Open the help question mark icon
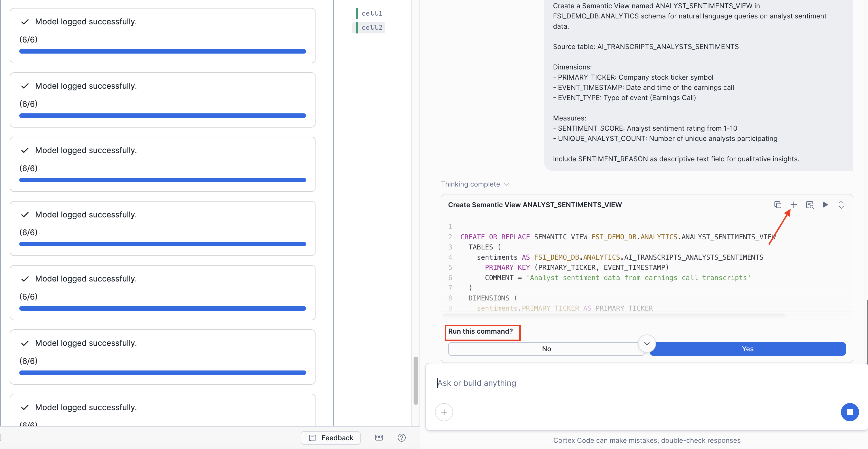Image resolution: width=868 pixels, height=449 pixels. (401, 438)
